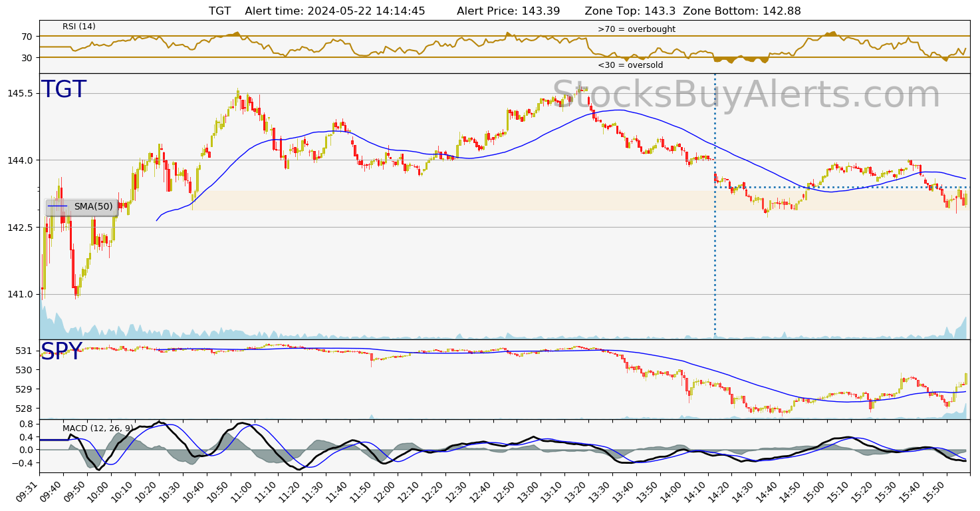Click the horizontal dotted alert price line

[841, 187]
